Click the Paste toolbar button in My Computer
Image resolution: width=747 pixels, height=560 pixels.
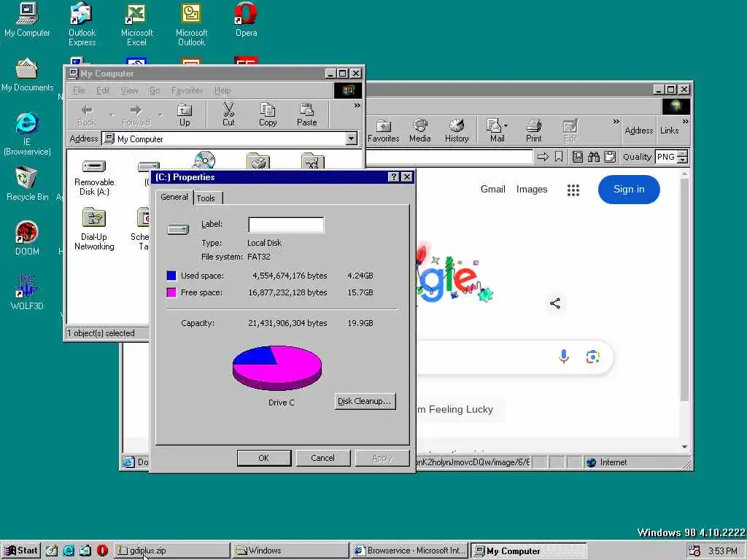(x=306, y=114)
